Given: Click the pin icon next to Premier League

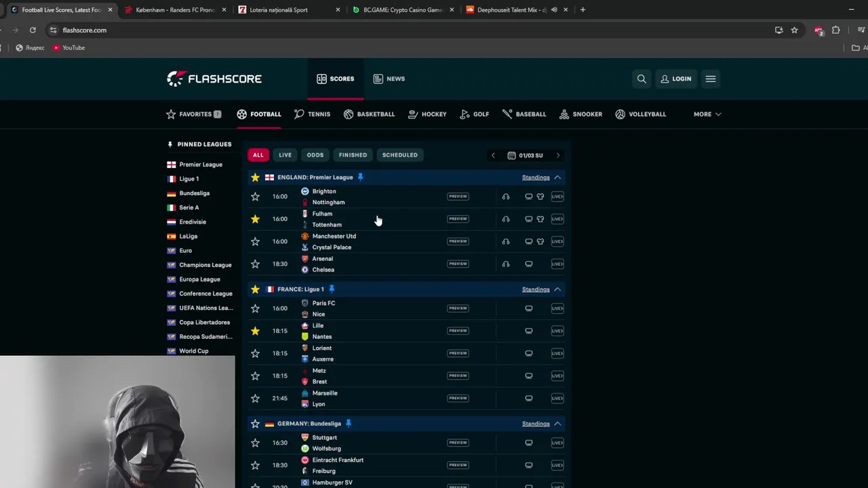Looking at the screenshot, I should tap(361, 177).
